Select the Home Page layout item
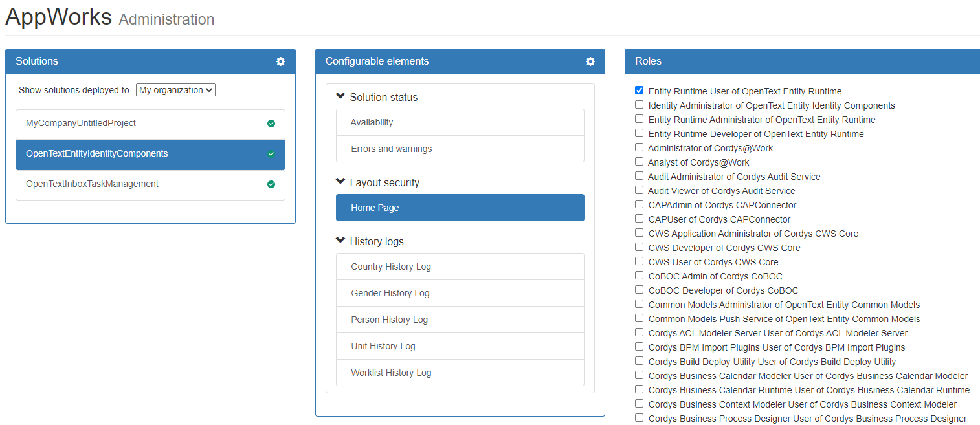Image resolution: width=980 pixels, height=425 pixels. click(x=375, y=208)
